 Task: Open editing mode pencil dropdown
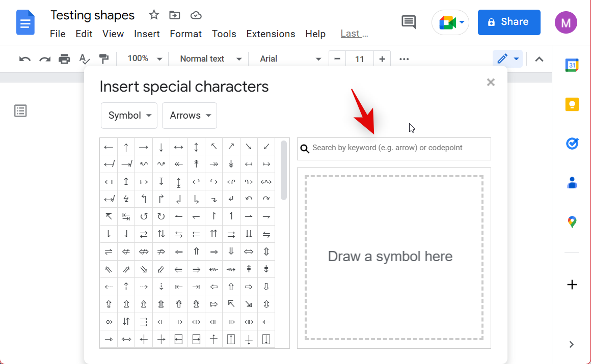point(508,59)
